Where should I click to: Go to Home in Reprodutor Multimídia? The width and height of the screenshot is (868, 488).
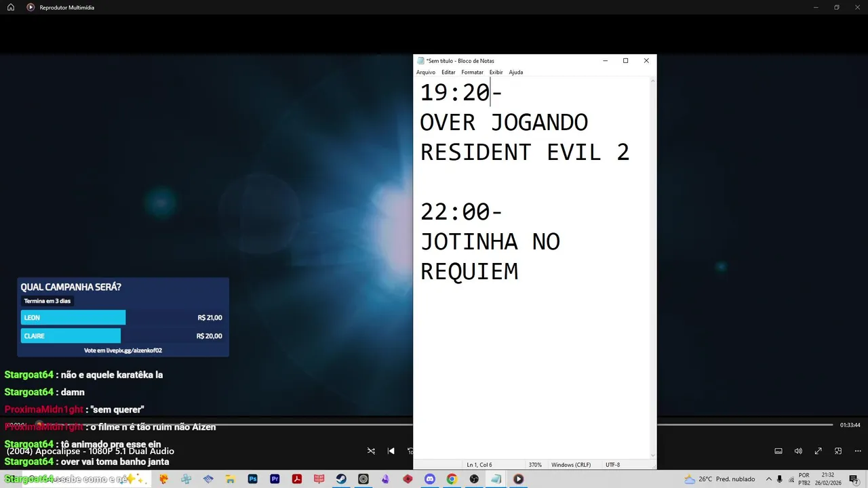11,7
